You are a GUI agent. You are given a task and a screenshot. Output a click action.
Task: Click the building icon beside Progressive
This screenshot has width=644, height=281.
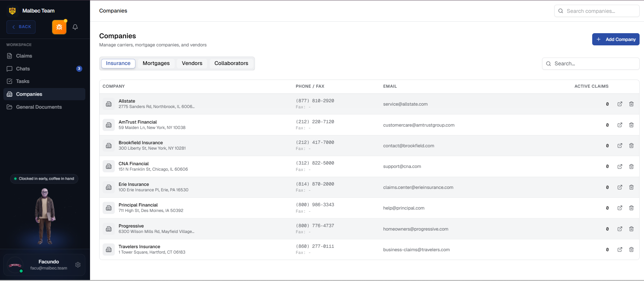(109, 229)
